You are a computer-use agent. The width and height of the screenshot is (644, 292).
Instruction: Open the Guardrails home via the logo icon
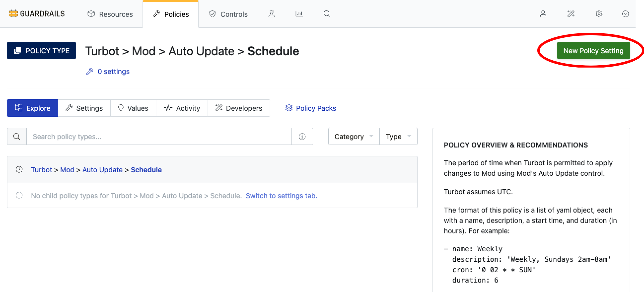pyautogui.click(x=13, y=14)
